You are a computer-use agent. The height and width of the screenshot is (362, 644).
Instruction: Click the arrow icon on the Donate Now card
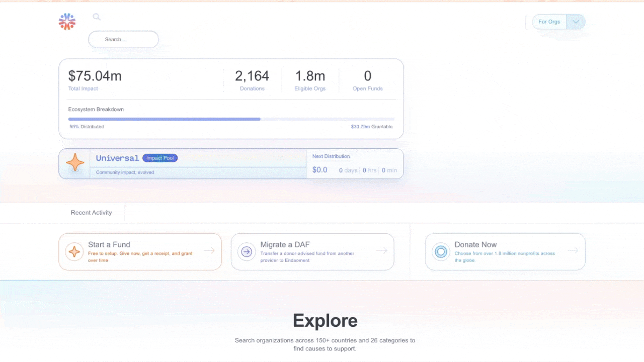(574, 251)
